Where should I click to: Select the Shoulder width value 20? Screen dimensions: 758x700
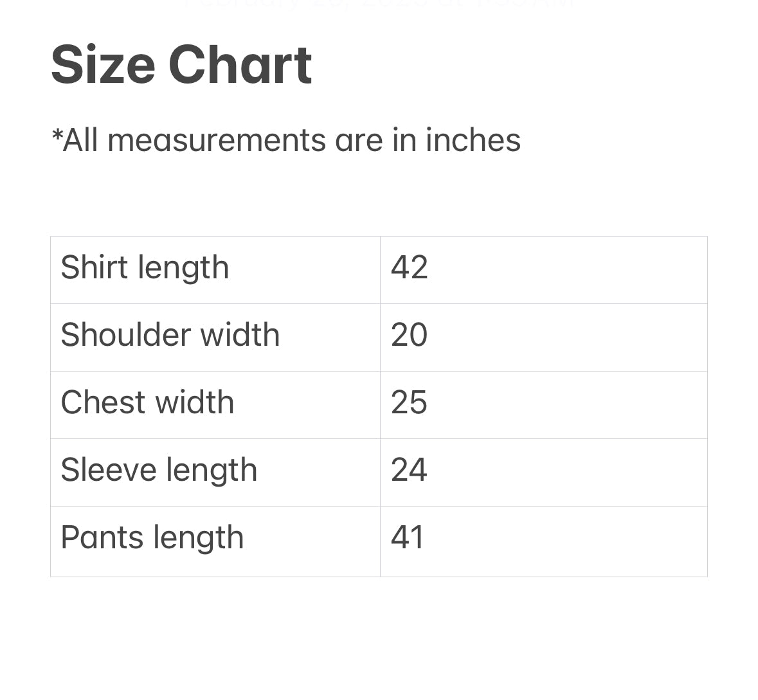click(x=409, y=335)
